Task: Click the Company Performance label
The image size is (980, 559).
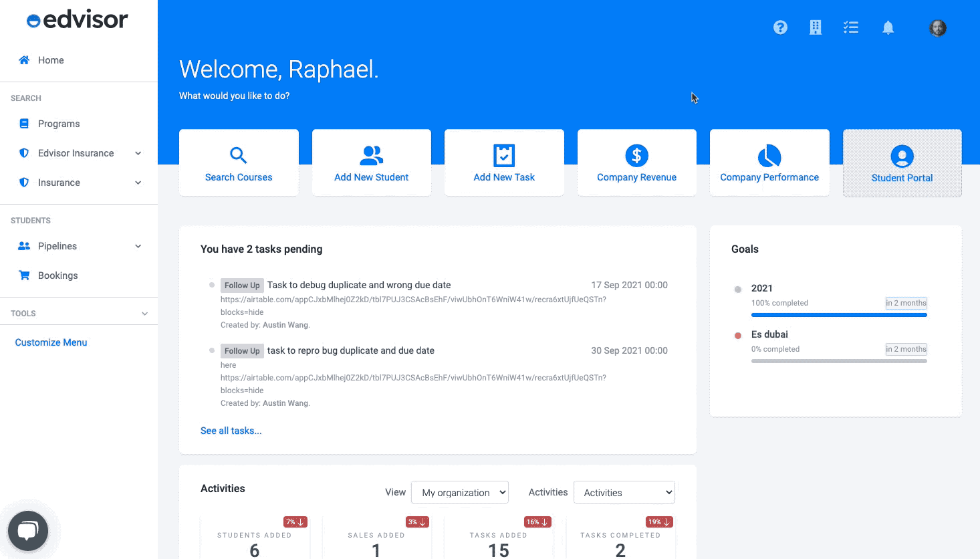Action: (x=769, y=177)
